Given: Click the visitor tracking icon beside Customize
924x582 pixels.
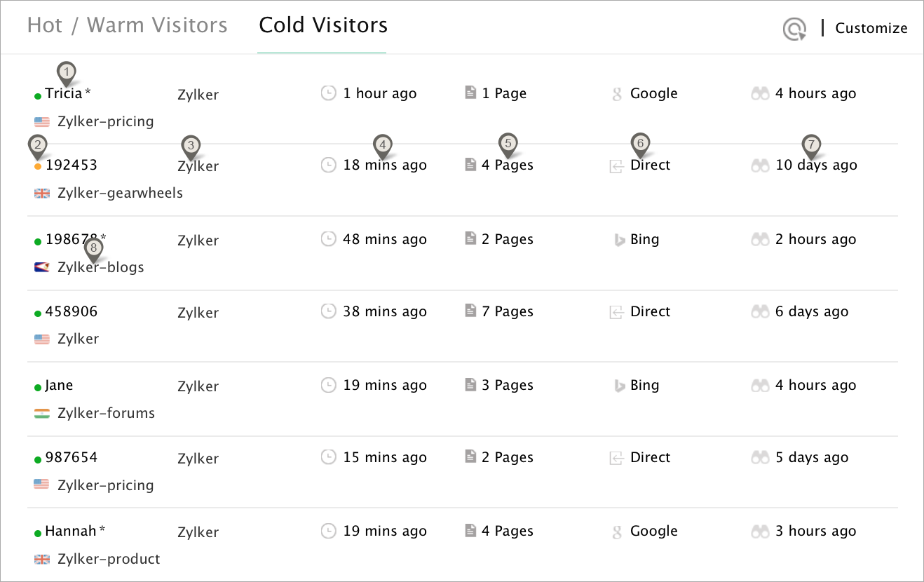Looking at the screenshot, I should [x=794, y=29].
